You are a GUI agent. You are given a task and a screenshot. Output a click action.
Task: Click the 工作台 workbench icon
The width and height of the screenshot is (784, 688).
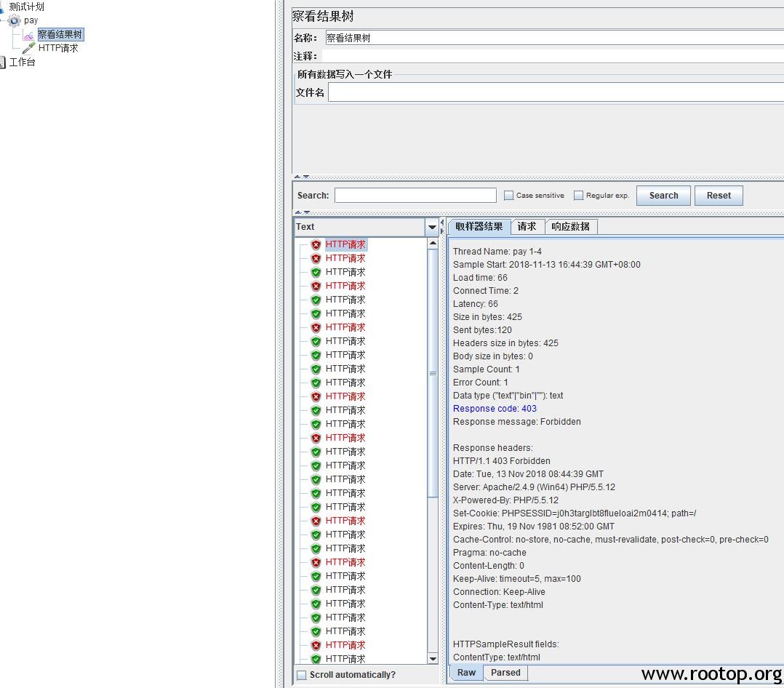[2, 62]
